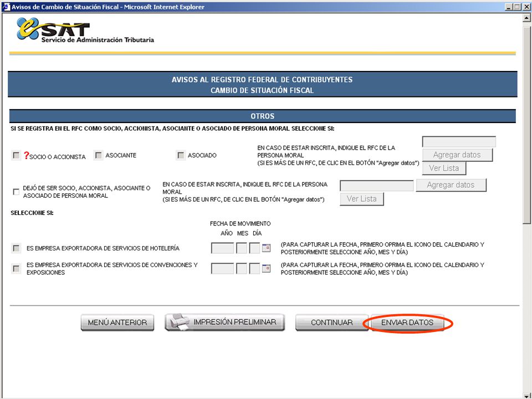Click the OTROS section header
The image size is (532, 399).
pos(262,116)
